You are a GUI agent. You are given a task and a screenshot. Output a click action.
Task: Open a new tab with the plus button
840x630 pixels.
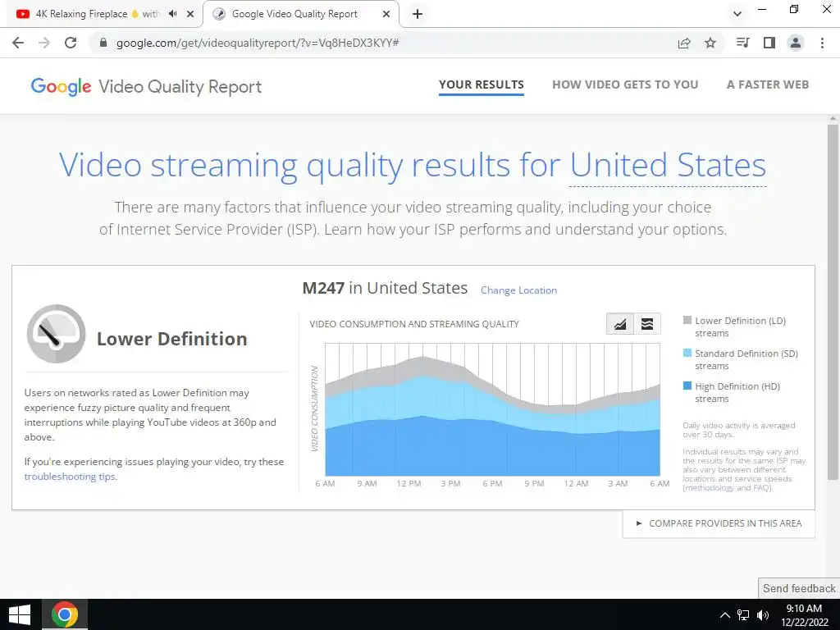click(x=418, y=14)
